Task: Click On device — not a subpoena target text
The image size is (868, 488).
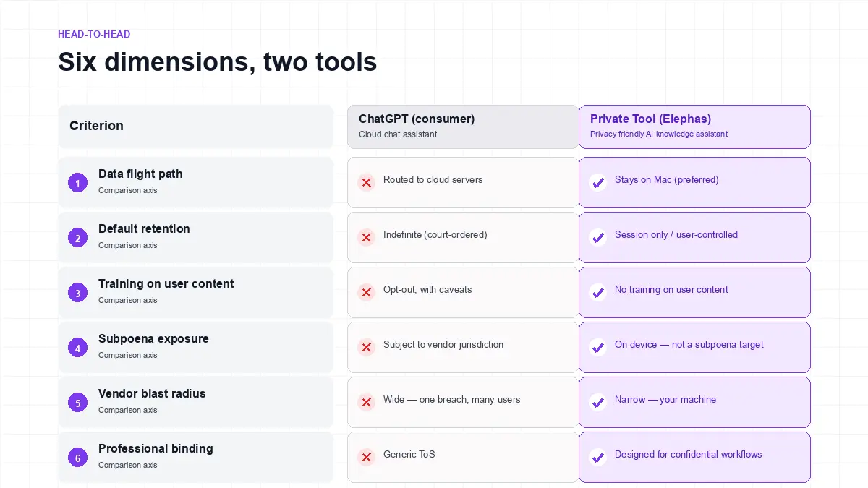Action: (x=689, y=345)
